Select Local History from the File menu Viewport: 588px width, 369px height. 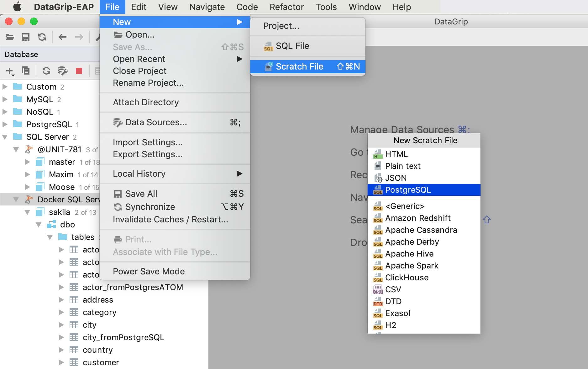coord(175,174)
